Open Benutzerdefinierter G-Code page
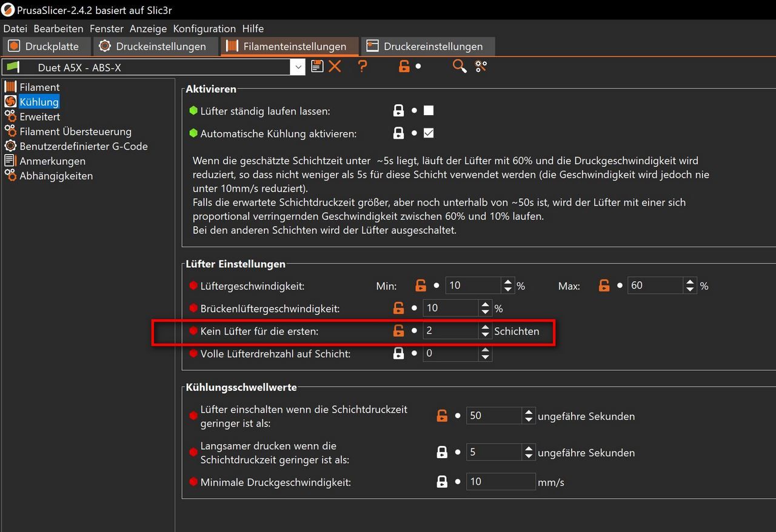776x532 pixels. pyautogui.click(x=84, y=146)
